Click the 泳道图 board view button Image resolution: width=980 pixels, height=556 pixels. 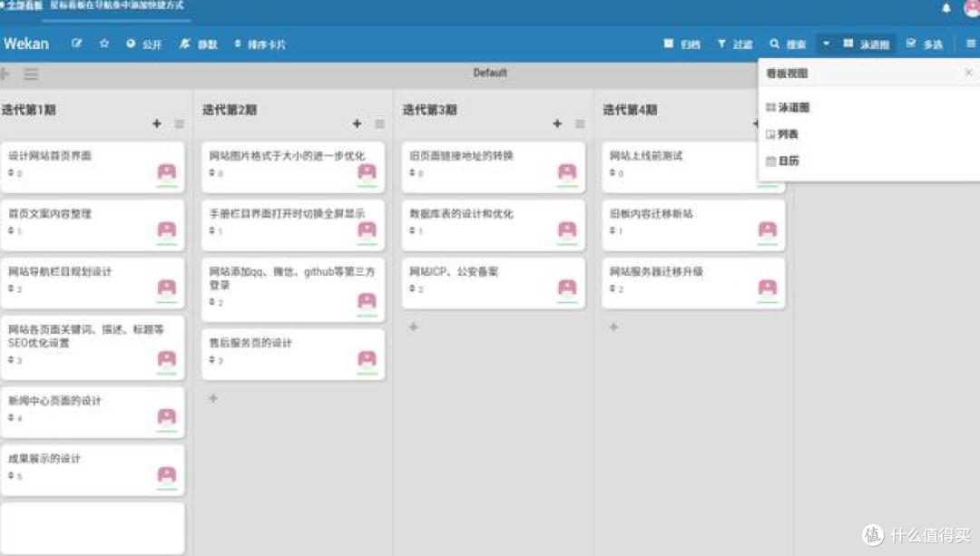point(867,44)
